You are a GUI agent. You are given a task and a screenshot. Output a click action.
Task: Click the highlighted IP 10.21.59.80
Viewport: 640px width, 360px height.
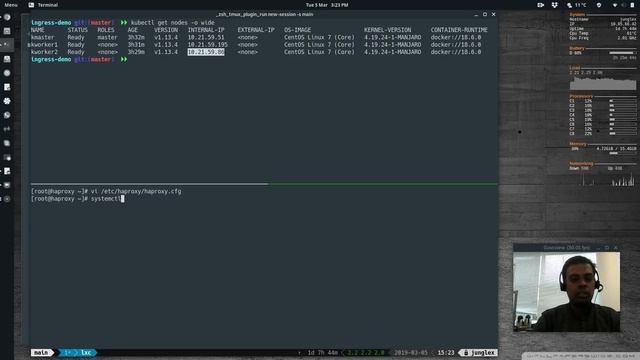click(206, 52)
